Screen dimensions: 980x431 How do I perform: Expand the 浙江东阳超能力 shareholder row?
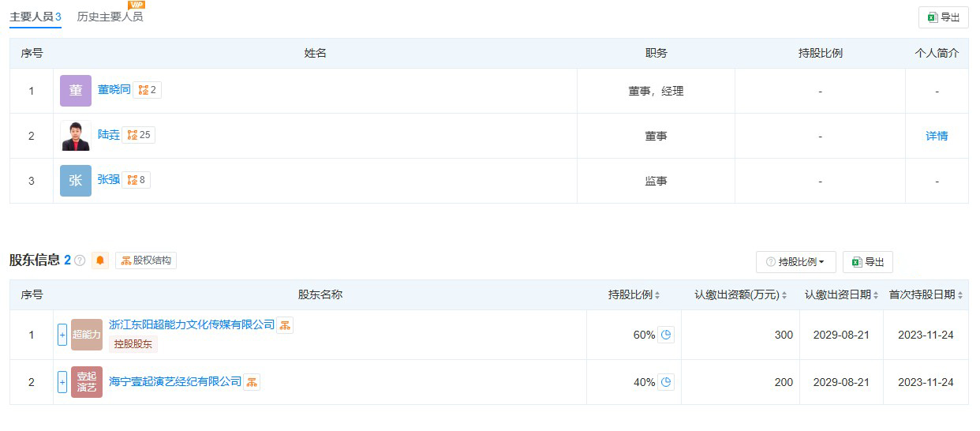tap(62, 335)
